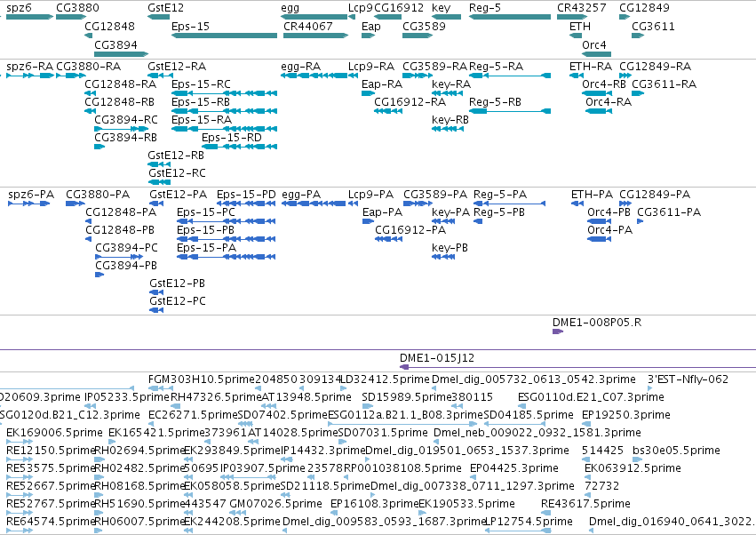The image size is (756, 535).
Task: Click the Reg-5-RA transcript label
Action: (x=496, y=66)
